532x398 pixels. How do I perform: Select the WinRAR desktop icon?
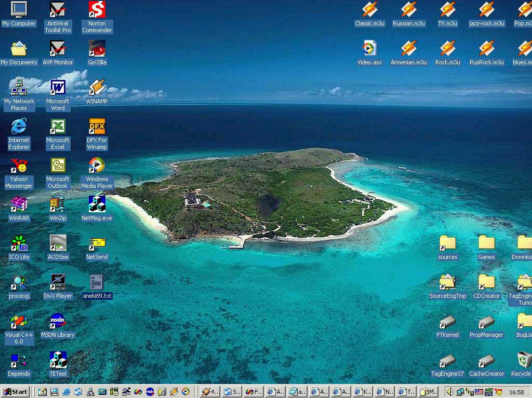click(19, 204)
